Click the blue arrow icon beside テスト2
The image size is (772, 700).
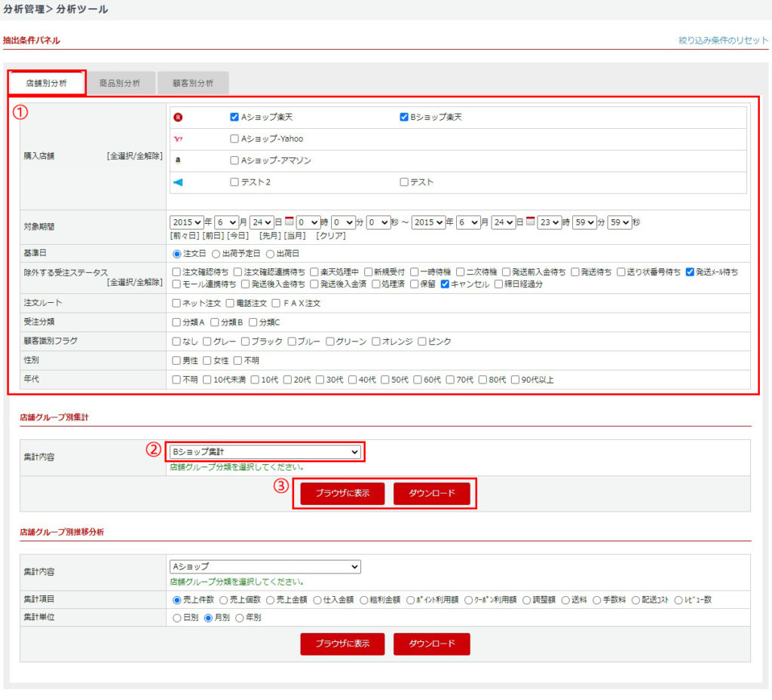[x=178, y=182]
